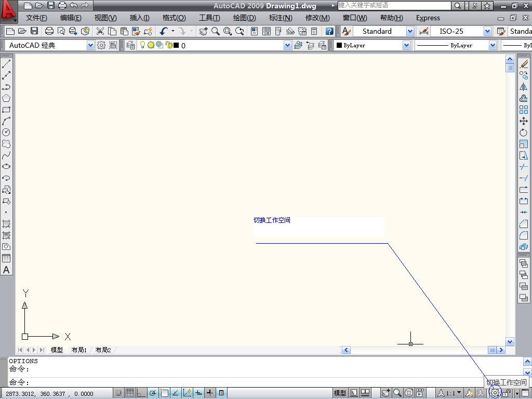Expand the layer 0 dropdown list
Viewport: 532px width, 399px height.
click(x=287, y=45)
